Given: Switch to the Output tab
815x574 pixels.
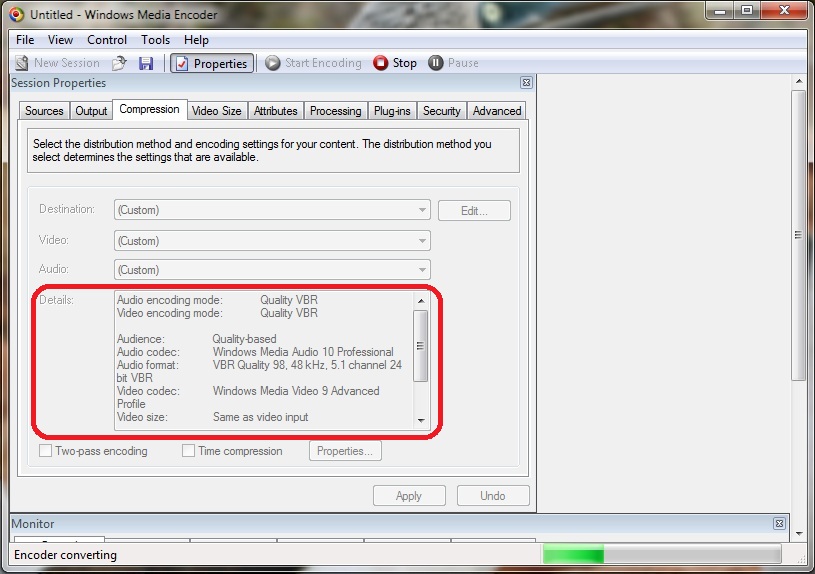Looking at the screenshot, I should coord(91,111).
